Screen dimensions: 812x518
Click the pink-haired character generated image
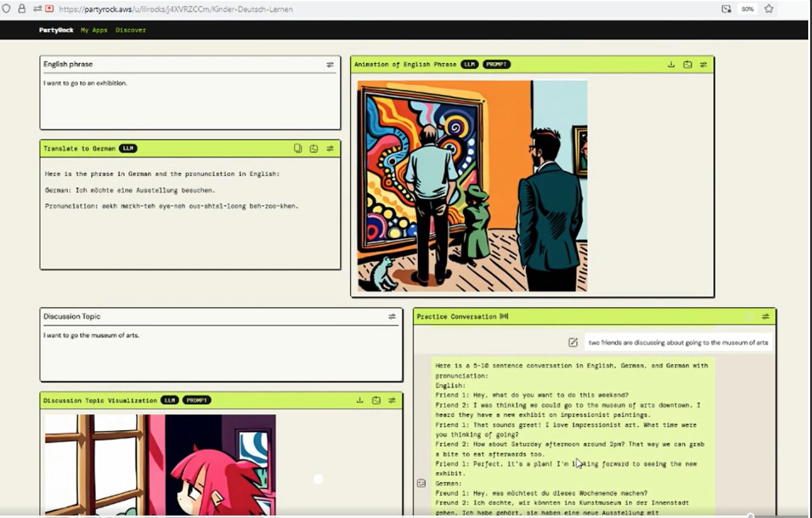pos(160,465)
